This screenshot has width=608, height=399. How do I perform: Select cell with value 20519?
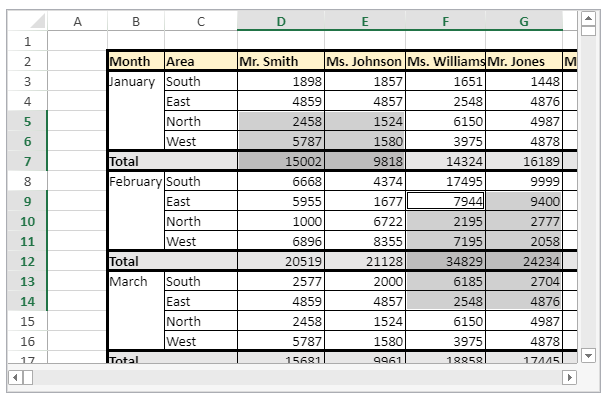point(281,261)
